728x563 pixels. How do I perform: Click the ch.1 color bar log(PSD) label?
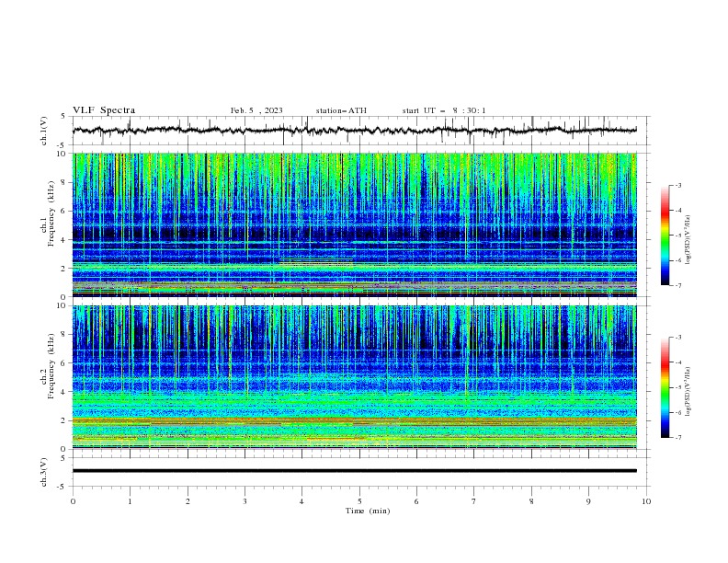coord(688,240)
